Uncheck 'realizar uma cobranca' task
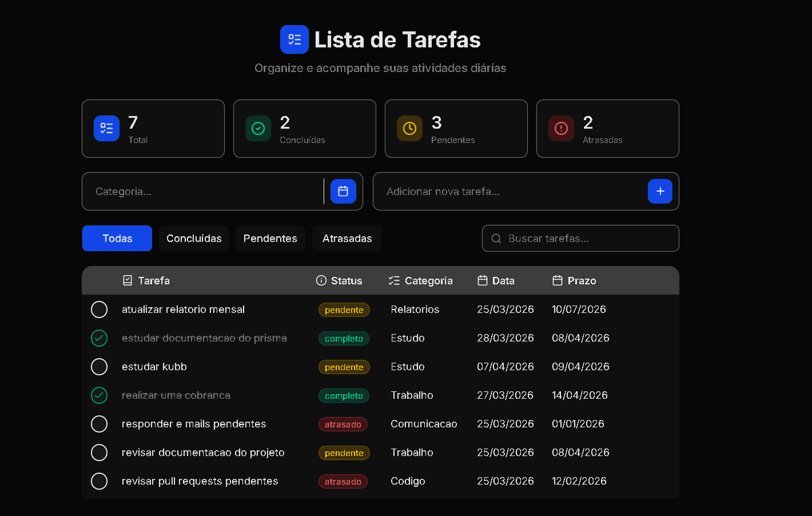 pos(99,395)
